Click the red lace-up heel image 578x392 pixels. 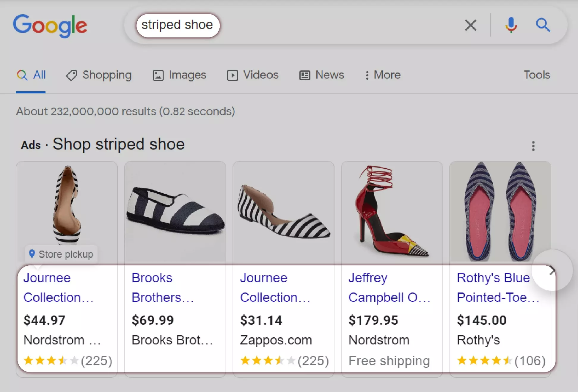(x=392, y=212)
